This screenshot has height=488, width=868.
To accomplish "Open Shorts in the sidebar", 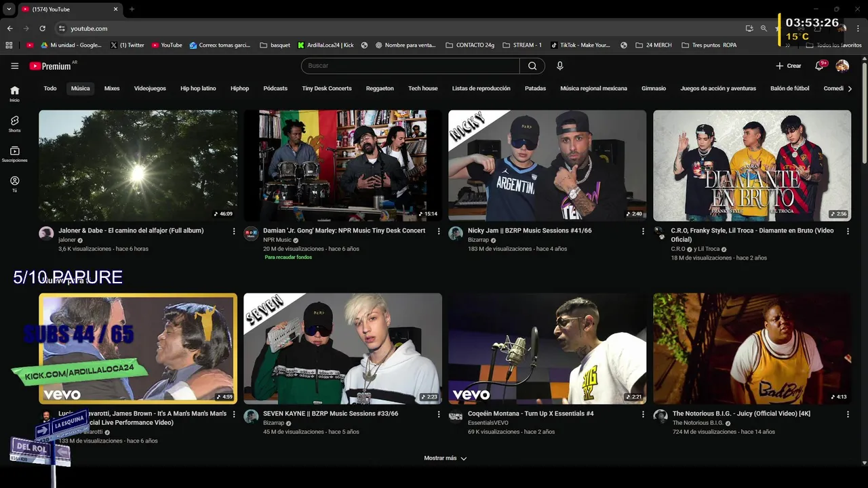I will click(x=15, y=123).
